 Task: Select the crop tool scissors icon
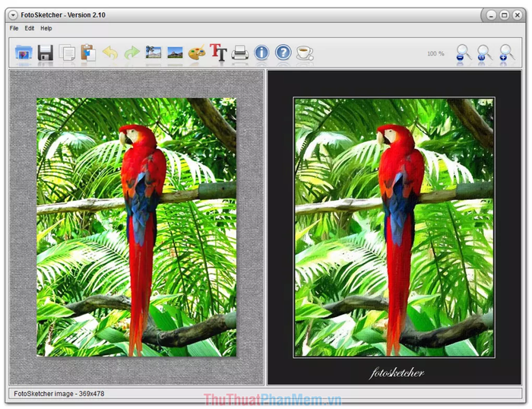pyautogui.click(x=154, y=52)
